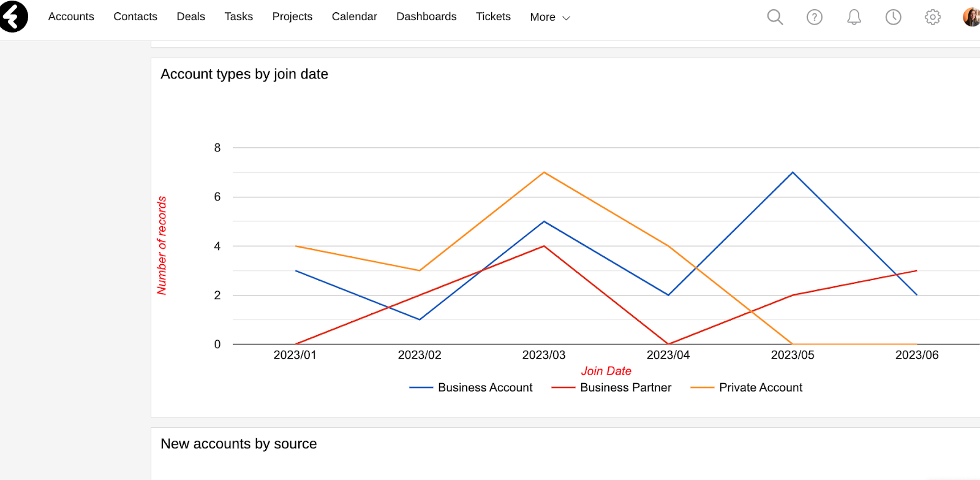Click the 'Number of records' axis label

pos(162,246)
